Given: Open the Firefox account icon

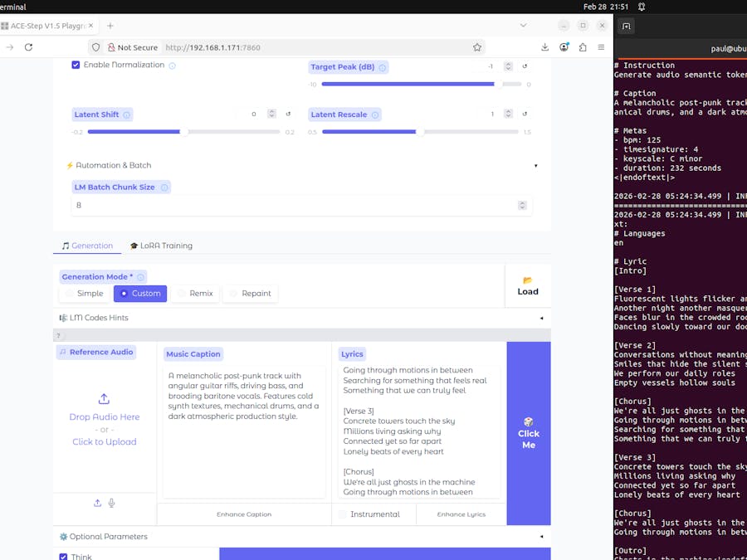Looking at the screenshot, I should [x=564, y=47].
